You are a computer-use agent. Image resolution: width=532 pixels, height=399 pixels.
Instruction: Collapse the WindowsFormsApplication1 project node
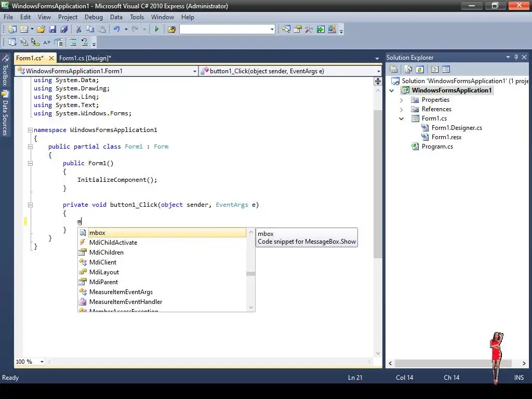pyautogui.click(x=392, y=90)
